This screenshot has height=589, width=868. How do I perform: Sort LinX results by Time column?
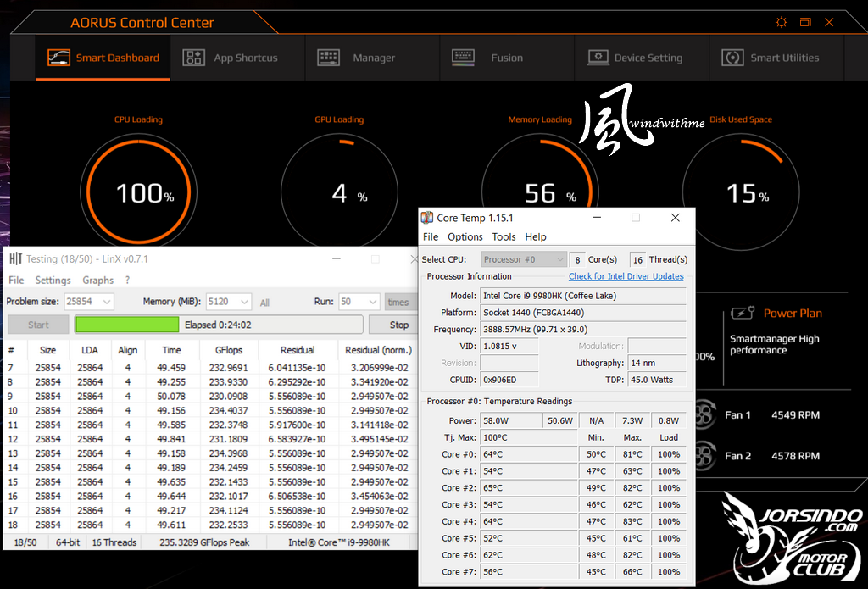[171, 350]
